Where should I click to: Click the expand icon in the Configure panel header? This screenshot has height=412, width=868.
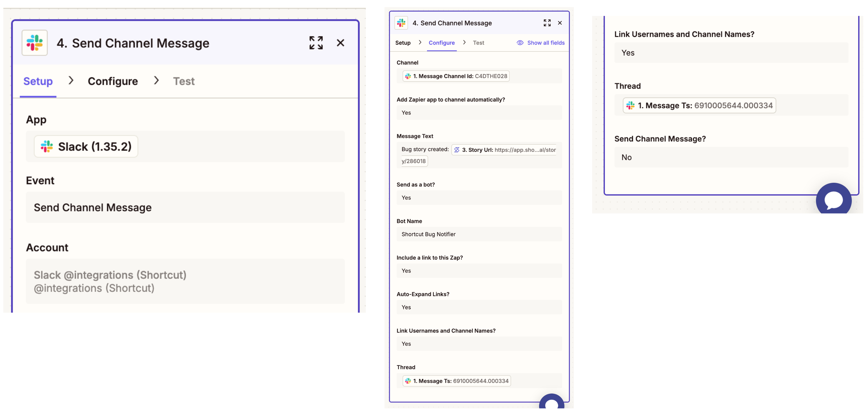click(547, 23)
